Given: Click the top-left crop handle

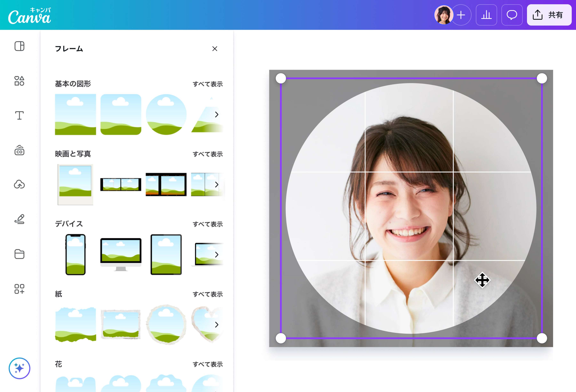Looking at the screenshot, I should pyautogui.click(x=281, y=79).
